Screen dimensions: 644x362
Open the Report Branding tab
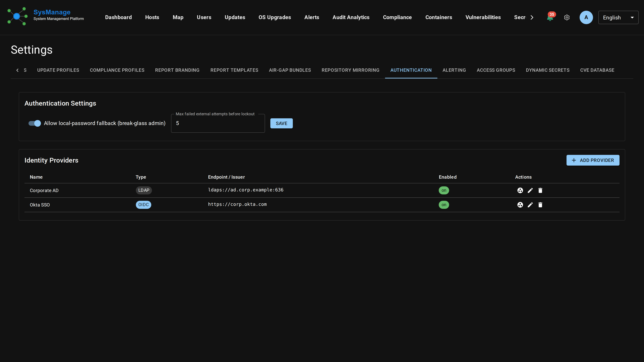[177, 70]
